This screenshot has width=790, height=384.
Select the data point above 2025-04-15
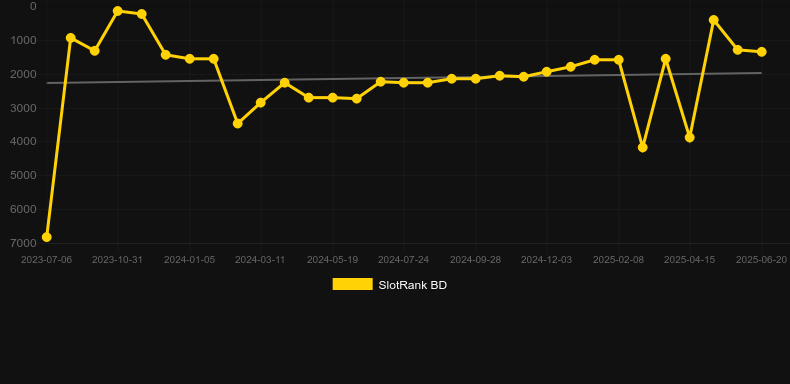[690, 138]
